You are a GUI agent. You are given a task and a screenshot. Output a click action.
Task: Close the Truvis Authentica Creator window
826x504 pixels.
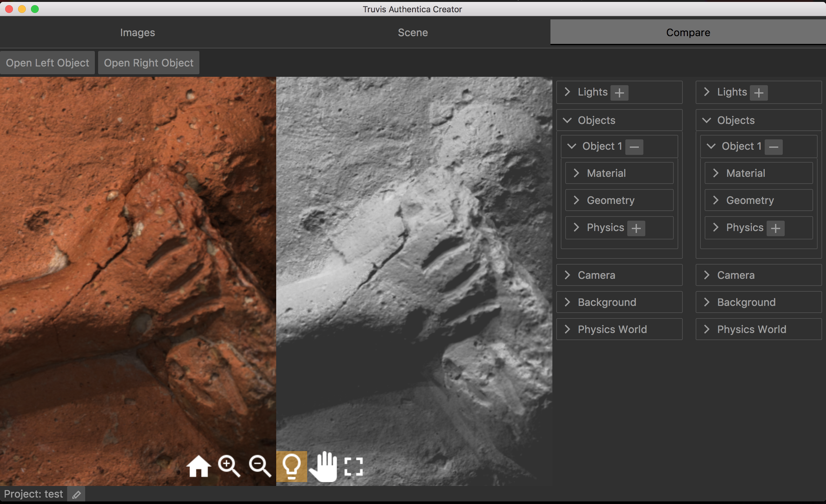click(9, 9)
